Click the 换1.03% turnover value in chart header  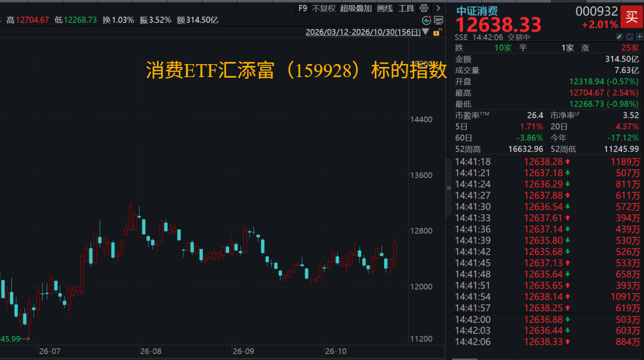118,20
